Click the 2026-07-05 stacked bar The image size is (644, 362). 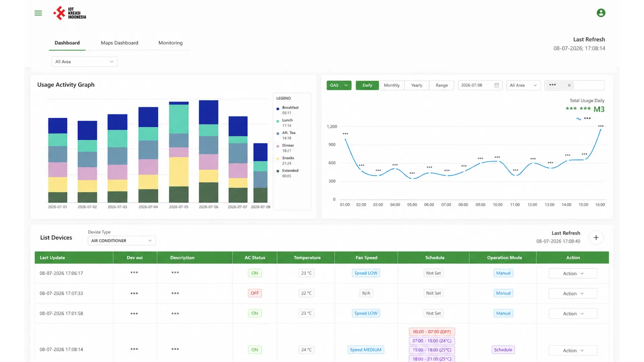click(x=179, y=152)
